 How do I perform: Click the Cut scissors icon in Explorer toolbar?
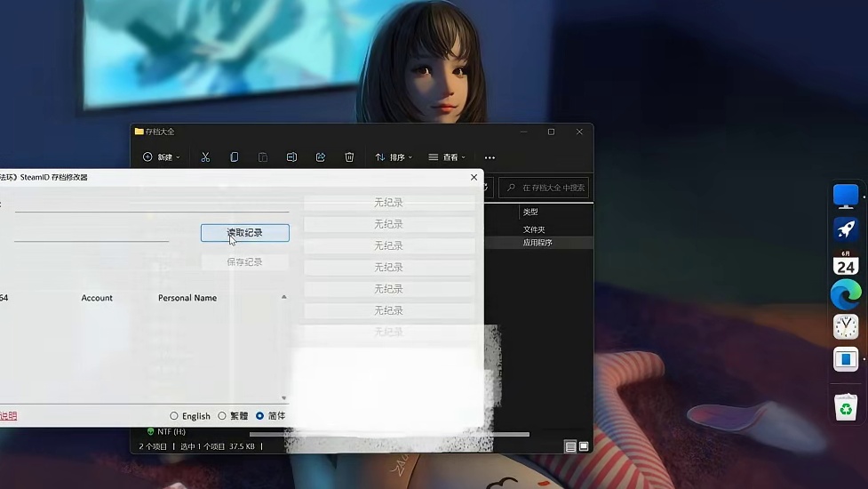click(x=205, y=157)
